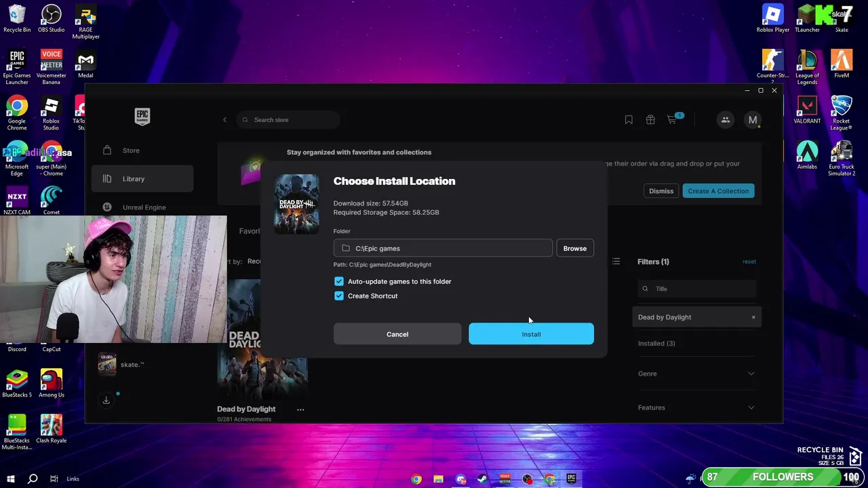Screen dimensions: 868x488
Task: Open the downloads icon in sidebar
Action: 106,401
